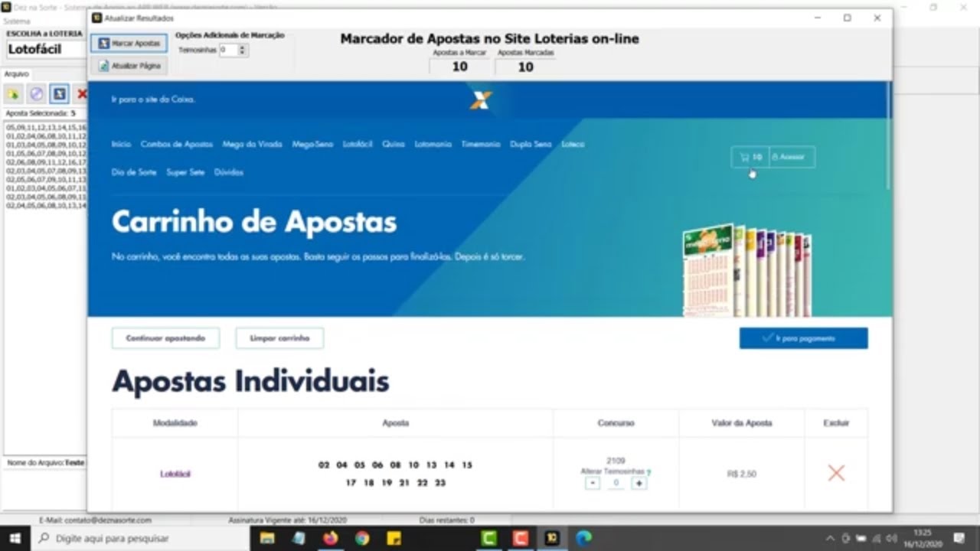Click the Apostas a Marcar count field

[x=459, y=67]
